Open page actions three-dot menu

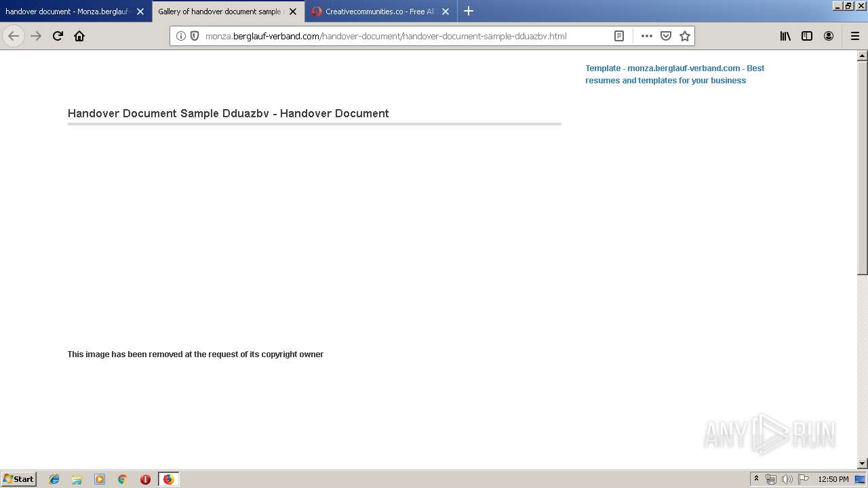[647, 36]
